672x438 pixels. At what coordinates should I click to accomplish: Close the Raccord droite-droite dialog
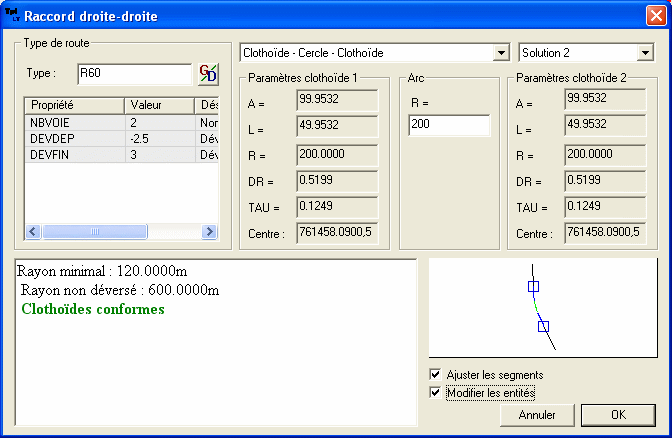(x=654, y=16)
